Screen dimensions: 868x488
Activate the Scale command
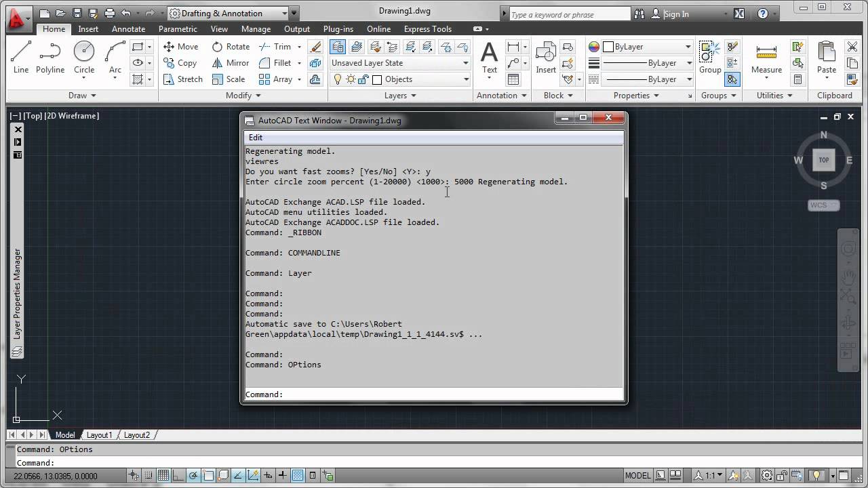click(x=229, y=79)
